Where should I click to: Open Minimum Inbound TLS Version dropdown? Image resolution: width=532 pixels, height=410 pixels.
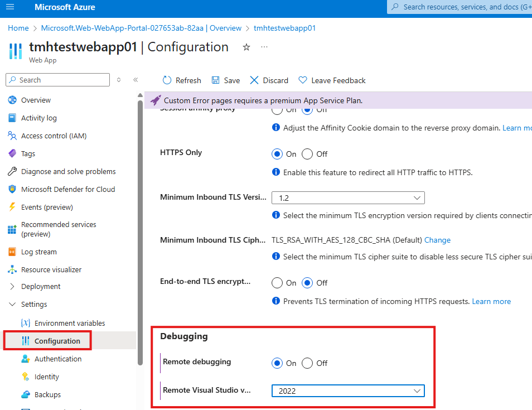[348, 198]
